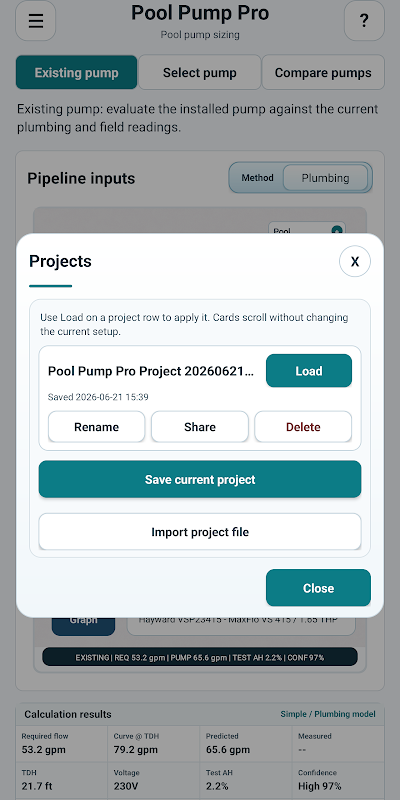Rename the saved project

[96, 427]
